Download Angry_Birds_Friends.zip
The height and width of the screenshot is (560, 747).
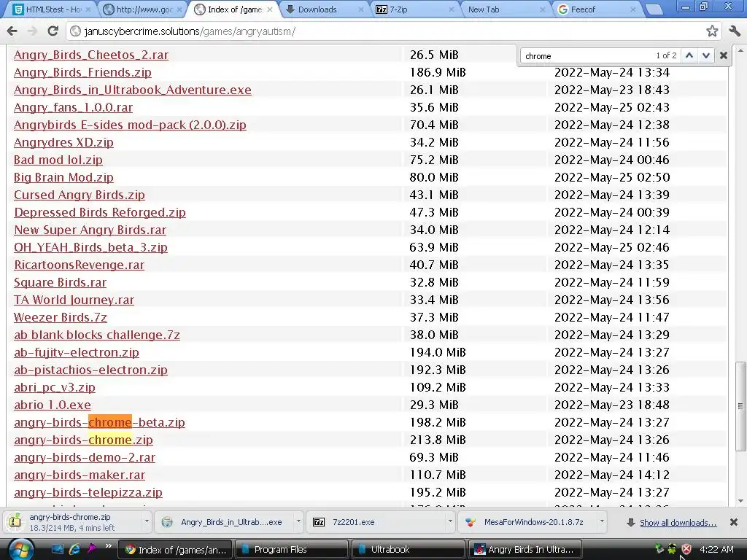pos(82,72)
